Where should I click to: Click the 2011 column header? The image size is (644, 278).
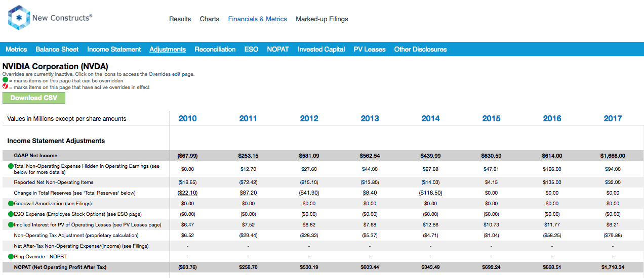248,119
